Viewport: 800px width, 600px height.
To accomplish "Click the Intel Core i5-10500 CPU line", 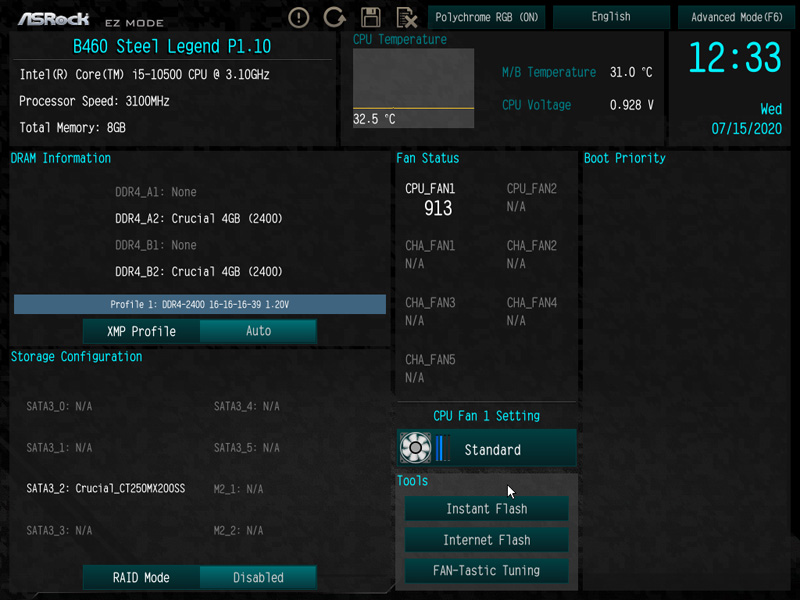I will click(x=144, y=74).
